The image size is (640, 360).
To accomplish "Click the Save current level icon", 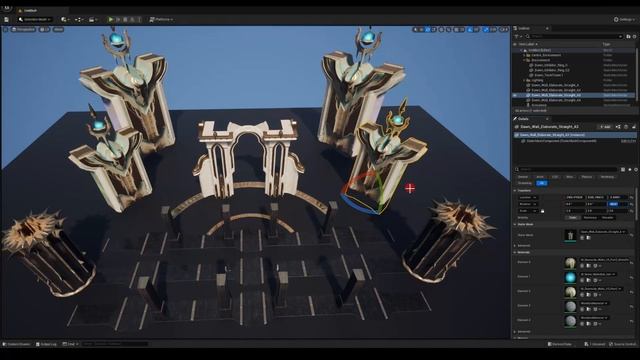I will (x=7, y=19).
